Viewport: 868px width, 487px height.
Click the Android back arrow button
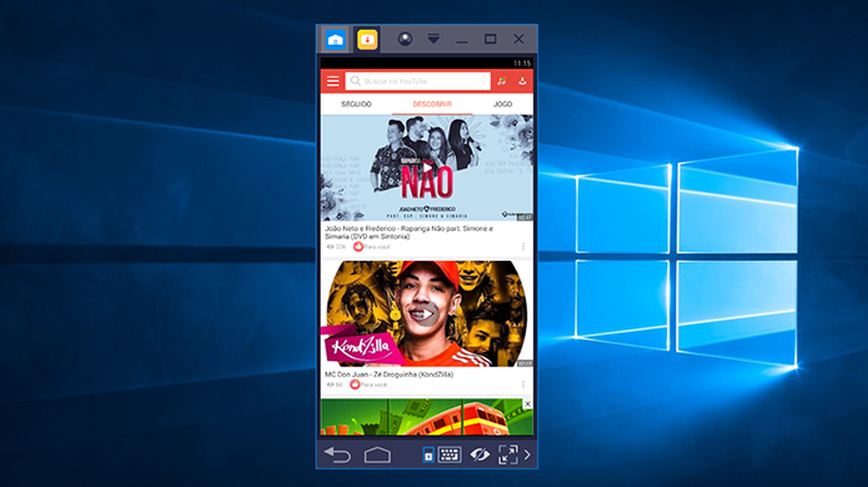(x=338, y=455)
